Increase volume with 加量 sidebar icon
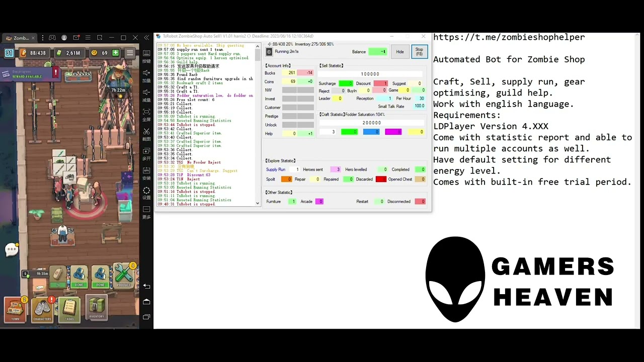The height and width of the screenshot is (362, 644). pos(146,75)
